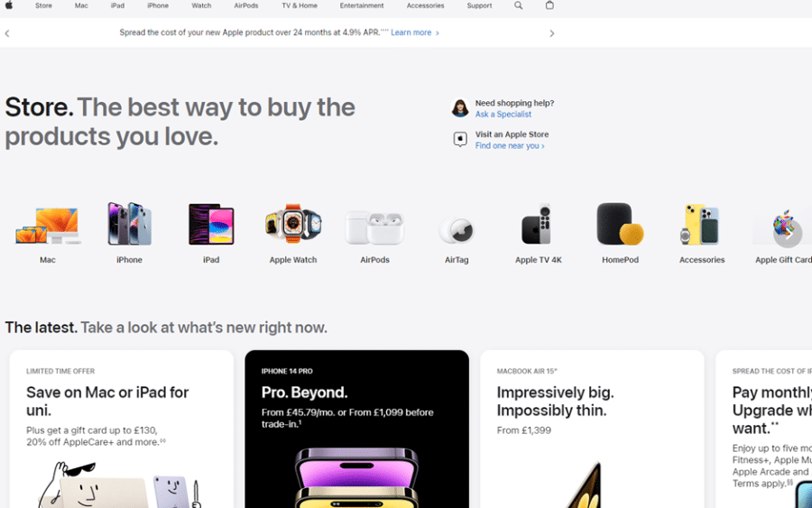Show previous promo banner message arrow
812x508 pixels.
[7, 33]
